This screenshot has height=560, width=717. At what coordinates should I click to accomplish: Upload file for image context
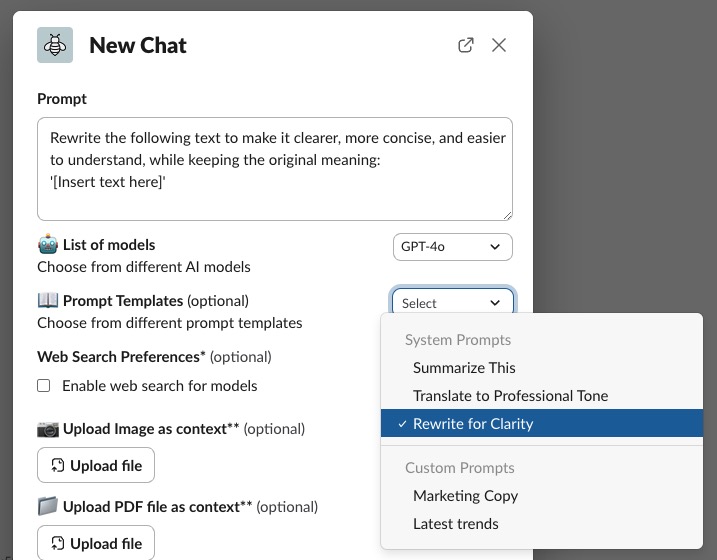(96, 465)
